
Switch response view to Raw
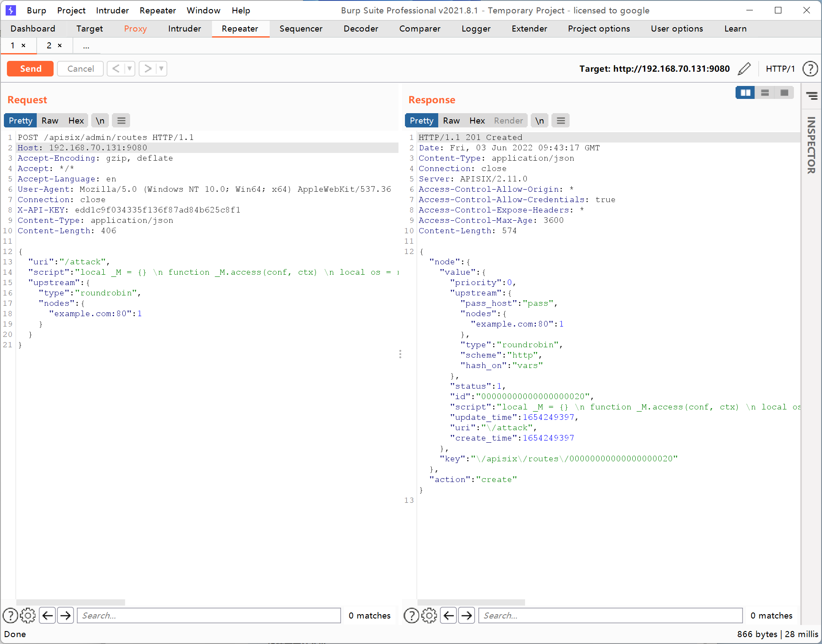(x=451, y=121)
